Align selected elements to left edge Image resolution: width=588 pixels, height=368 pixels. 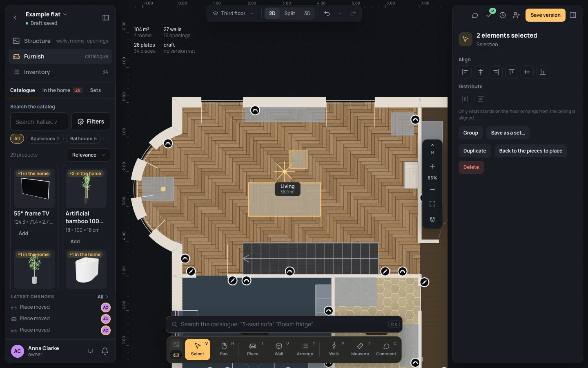[465, 72]
